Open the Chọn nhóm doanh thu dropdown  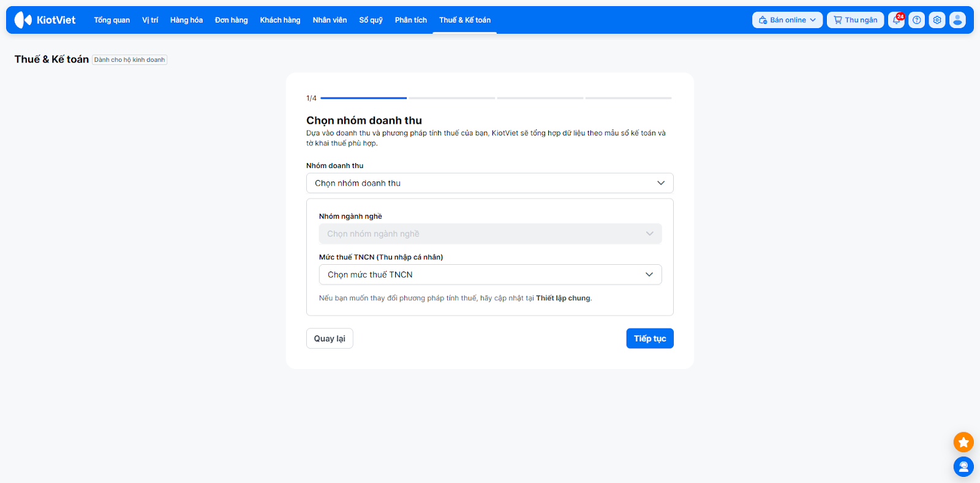tap(489, 183)
